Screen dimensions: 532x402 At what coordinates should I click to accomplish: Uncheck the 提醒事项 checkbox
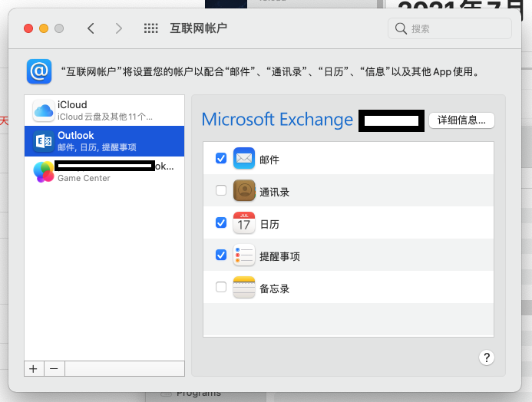[221, 255]
